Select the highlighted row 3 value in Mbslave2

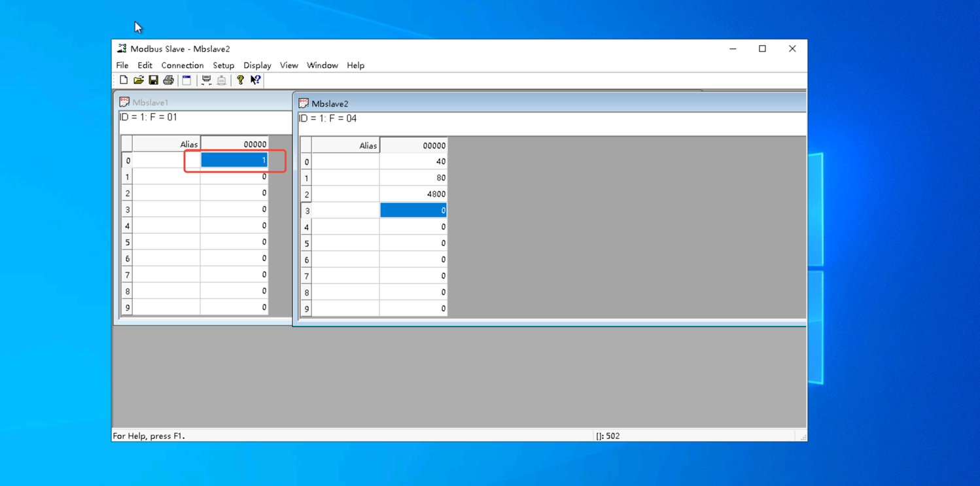tap(413, 211)
